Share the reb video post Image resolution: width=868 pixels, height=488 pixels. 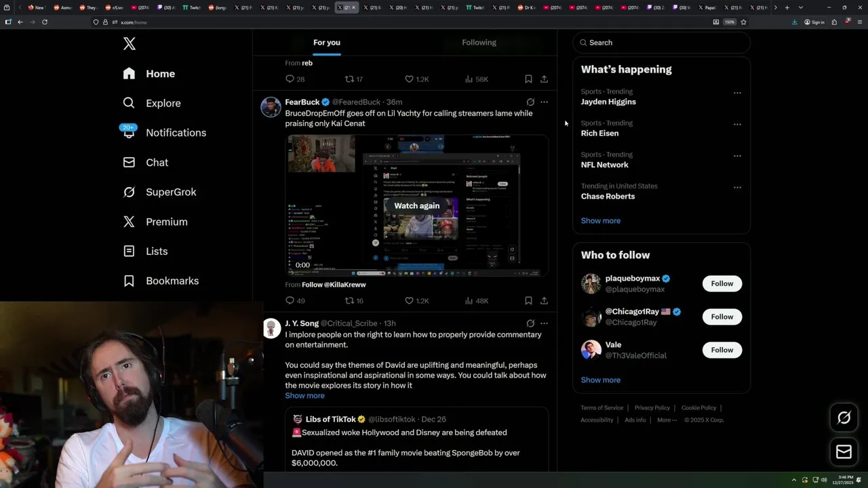click(x=544, y=79)
